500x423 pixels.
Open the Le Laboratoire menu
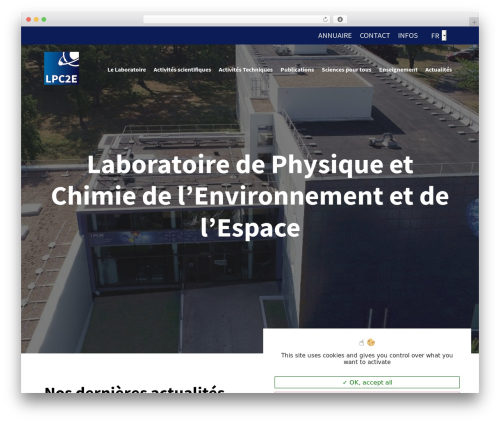(x=127, y=70)
